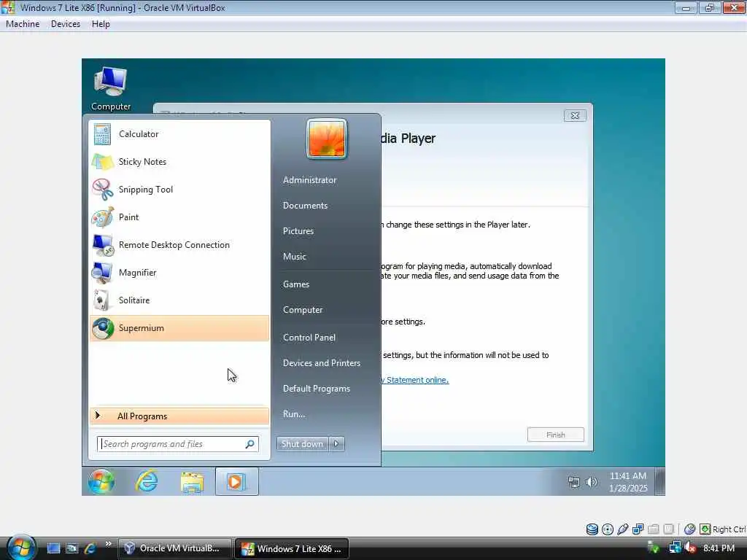
Task: Open VirtualBox Help menu
Action: pyautogui.click(x=101, y=24)
